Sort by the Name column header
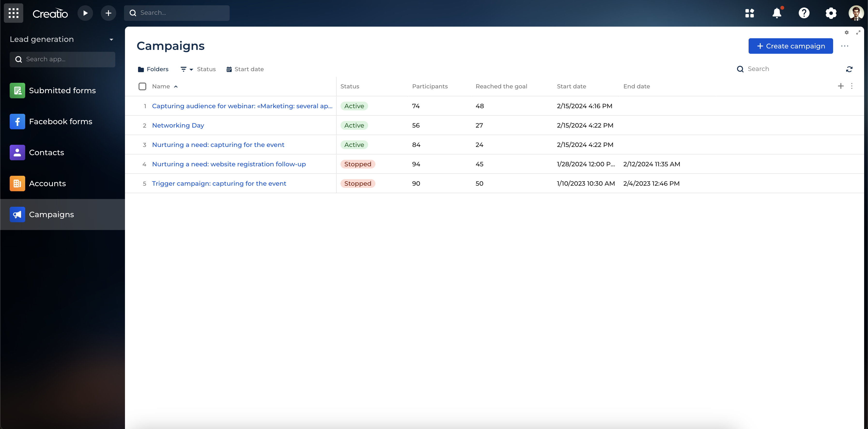The image size is (868, 429). pyautogui.click(x=161, y=86)
